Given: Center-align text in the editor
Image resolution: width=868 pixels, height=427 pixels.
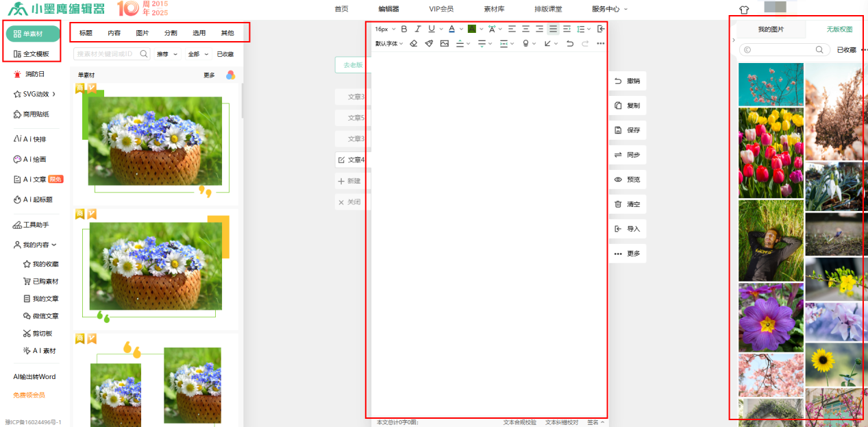Looking at the screenshot, I should point(525,29).
